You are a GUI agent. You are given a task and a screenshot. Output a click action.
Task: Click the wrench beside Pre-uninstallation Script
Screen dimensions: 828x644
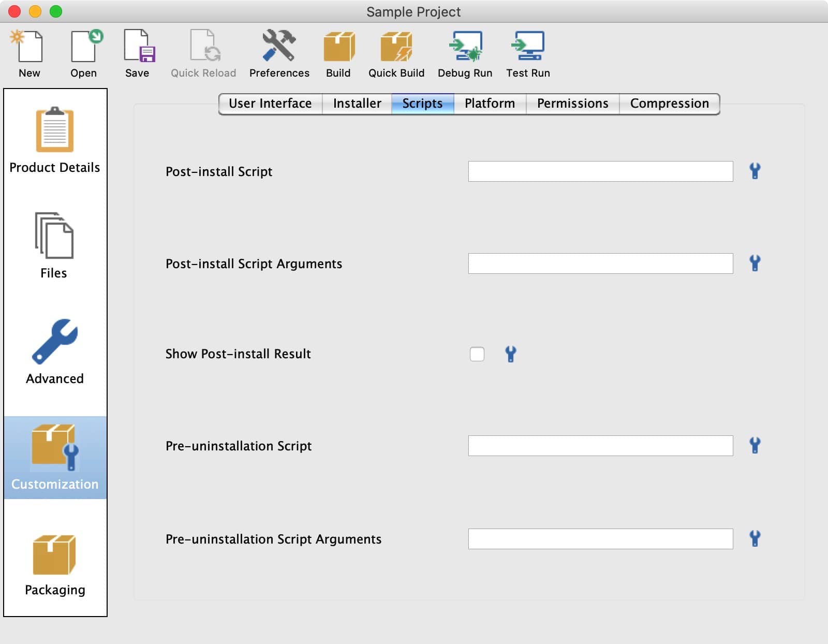click(x=755, y=445)
